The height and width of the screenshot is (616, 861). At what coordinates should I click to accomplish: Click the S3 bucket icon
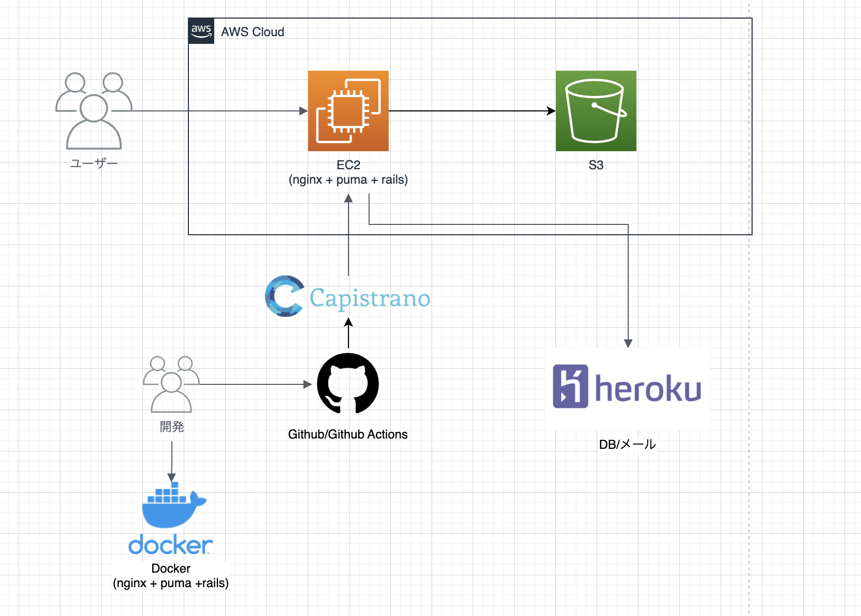click(x=595, y=111)
